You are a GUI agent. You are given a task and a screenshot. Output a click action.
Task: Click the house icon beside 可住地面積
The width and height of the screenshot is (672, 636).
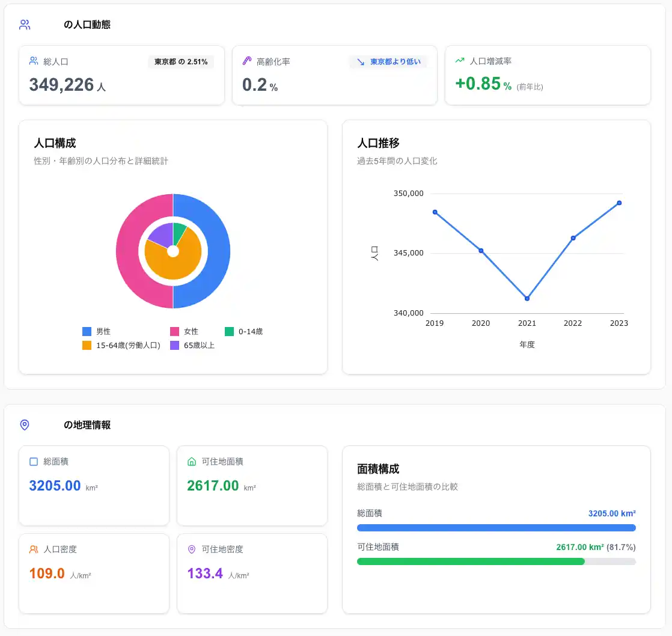192,462
